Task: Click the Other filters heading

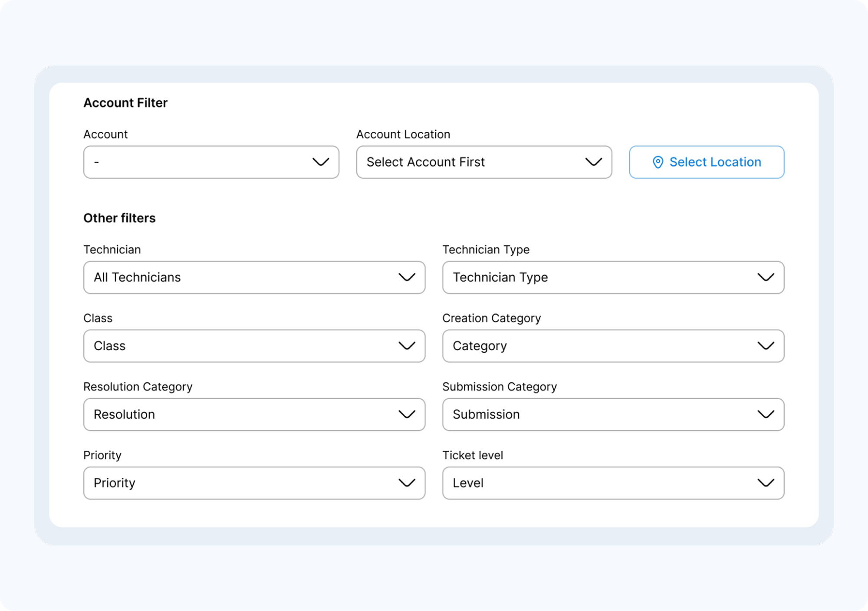Action: (x=119, y=218)
